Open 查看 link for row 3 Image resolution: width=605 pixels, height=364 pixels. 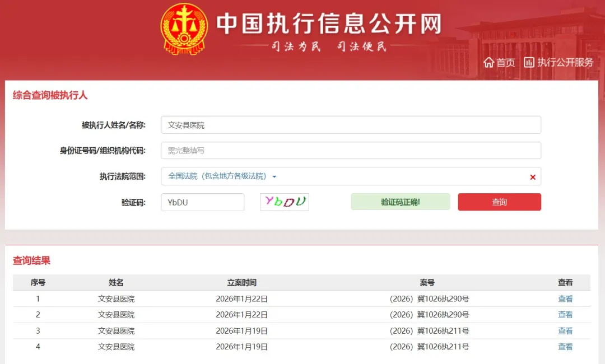pyautogui.click(x=565, y=331)
